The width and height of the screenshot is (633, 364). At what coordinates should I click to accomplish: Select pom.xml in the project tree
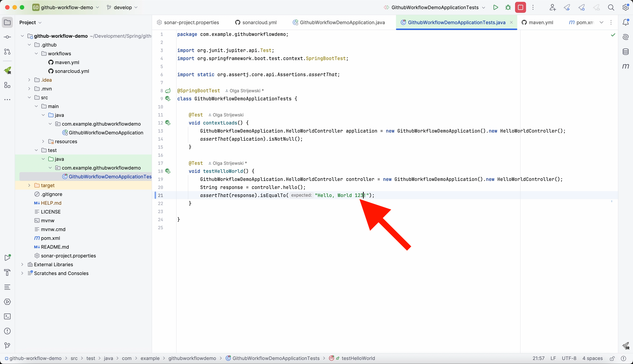point(50,238)
